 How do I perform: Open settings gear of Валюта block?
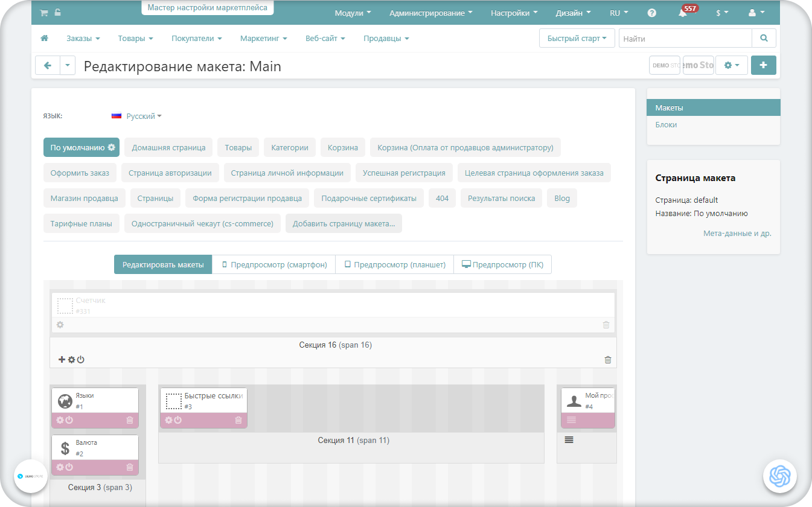pyautogui.click(x=60, y=467)
